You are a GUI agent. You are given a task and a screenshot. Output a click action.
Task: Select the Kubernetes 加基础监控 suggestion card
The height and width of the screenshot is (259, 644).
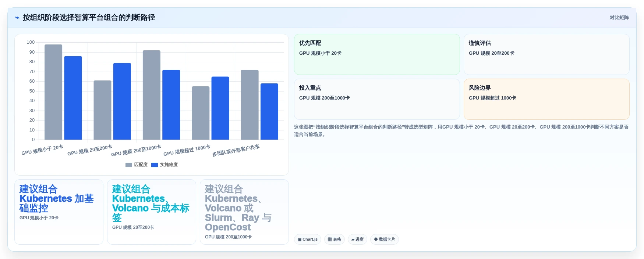[x=59, y=212]
